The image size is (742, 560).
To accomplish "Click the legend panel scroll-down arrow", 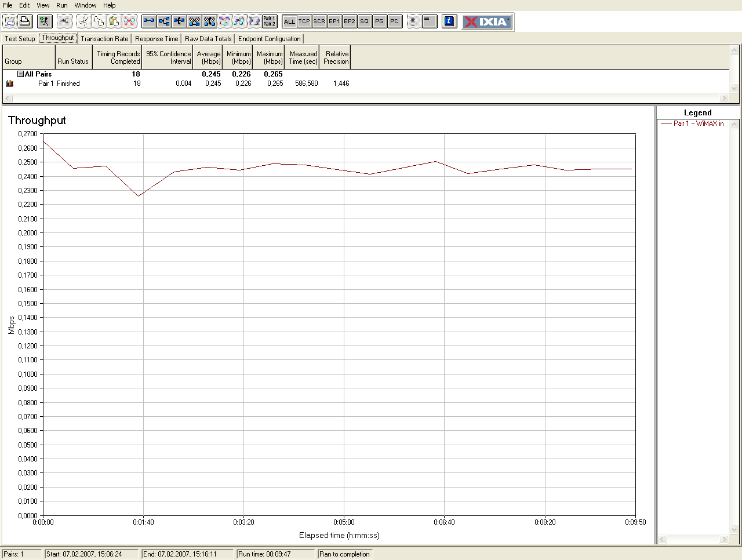I will (x=734, y=530).
